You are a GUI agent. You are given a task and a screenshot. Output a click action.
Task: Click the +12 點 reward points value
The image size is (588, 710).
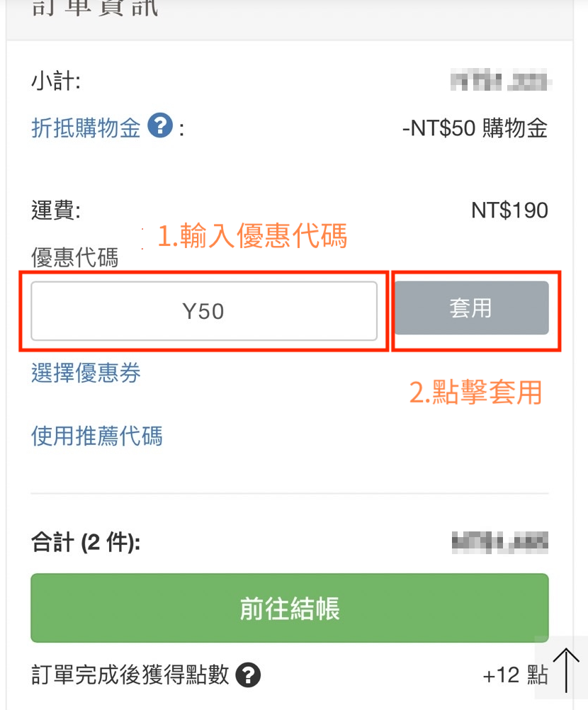point(515,675)
